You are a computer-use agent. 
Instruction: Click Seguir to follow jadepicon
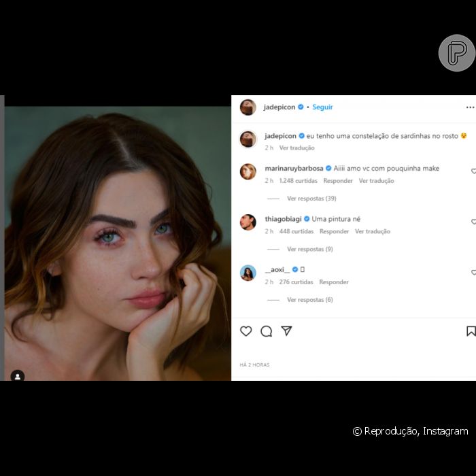(322, 107)
